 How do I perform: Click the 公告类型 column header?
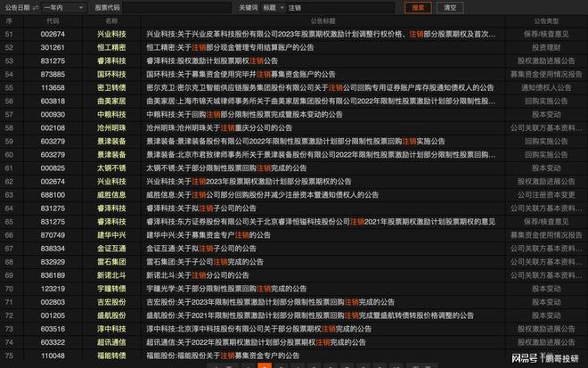click(546, 21)
